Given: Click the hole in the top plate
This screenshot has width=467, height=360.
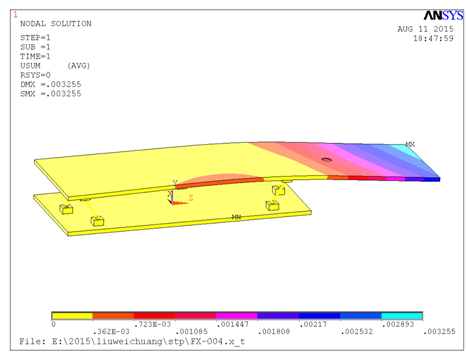Looking at the screenshot, I should pyautogui.click(x=326, y=160).
